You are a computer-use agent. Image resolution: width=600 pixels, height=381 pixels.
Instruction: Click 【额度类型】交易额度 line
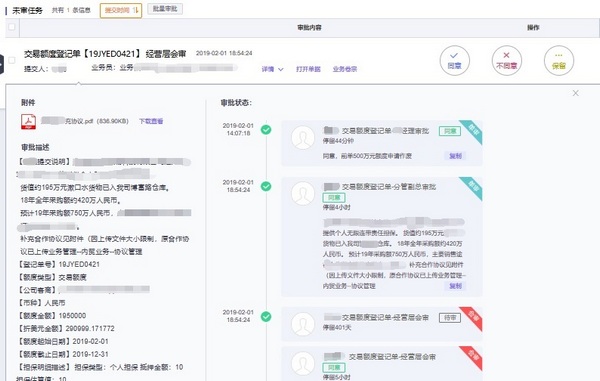pyautogui.click(x=52, y=277)
